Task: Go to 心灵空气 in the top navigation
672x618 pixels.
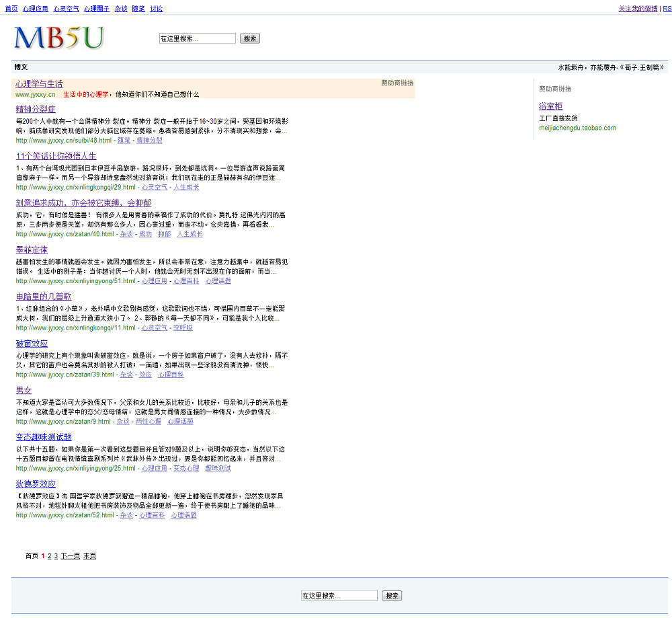Action: [66, 9]
